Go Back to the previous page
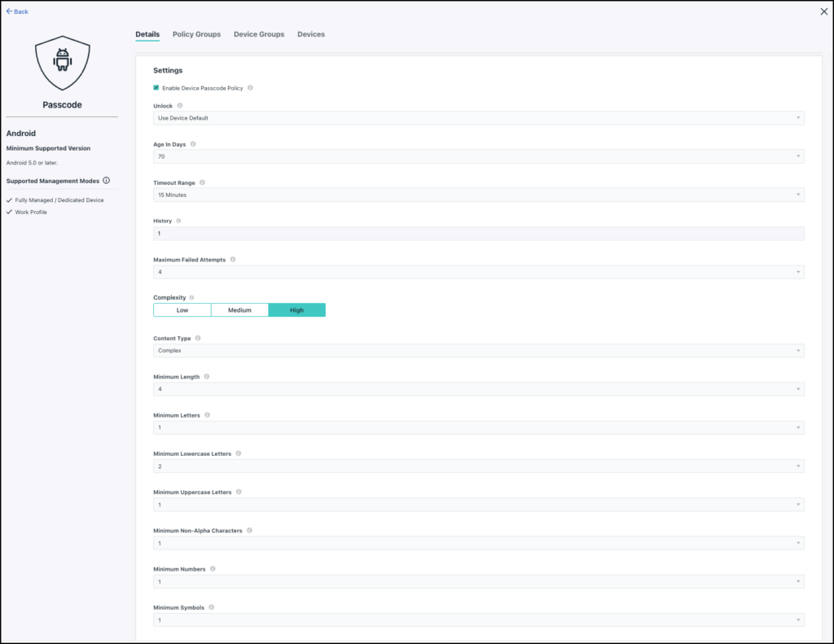 [17, 11]
